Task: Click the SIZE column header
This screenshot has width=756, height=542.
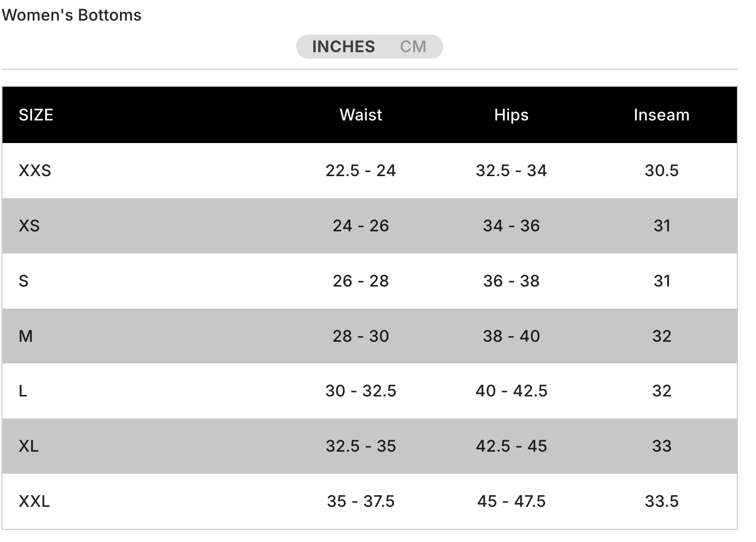Action: (36, 115)
